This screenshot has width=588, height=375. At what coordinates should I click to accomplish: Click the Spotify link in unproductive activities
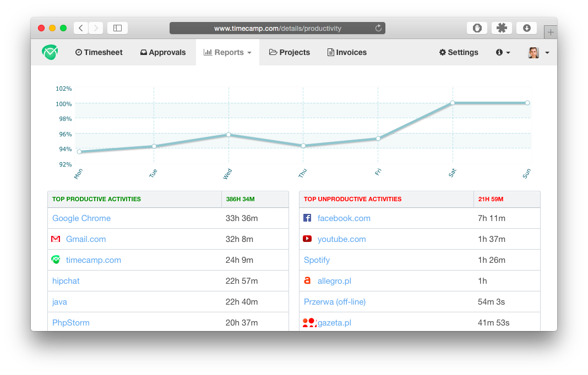click(x=317, y=260)
